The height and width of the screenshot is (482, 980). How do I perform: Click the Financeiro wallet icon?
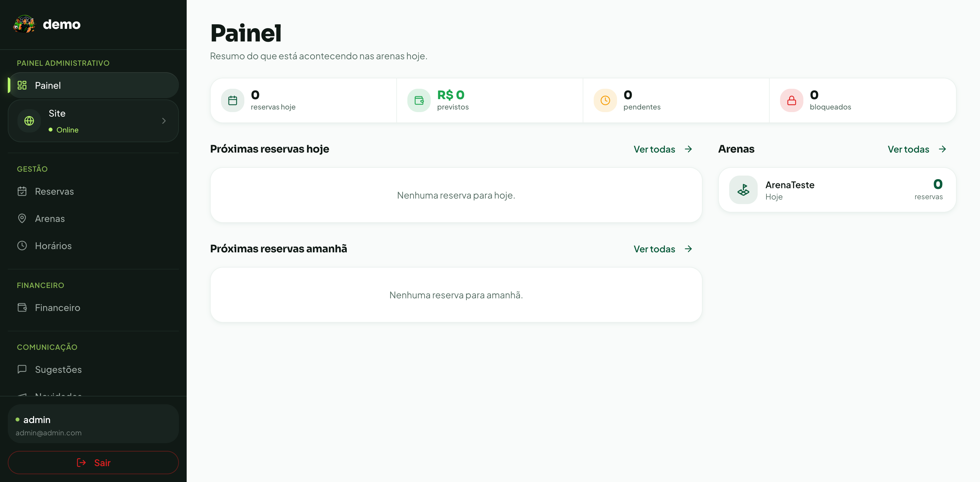click(22, 307)
